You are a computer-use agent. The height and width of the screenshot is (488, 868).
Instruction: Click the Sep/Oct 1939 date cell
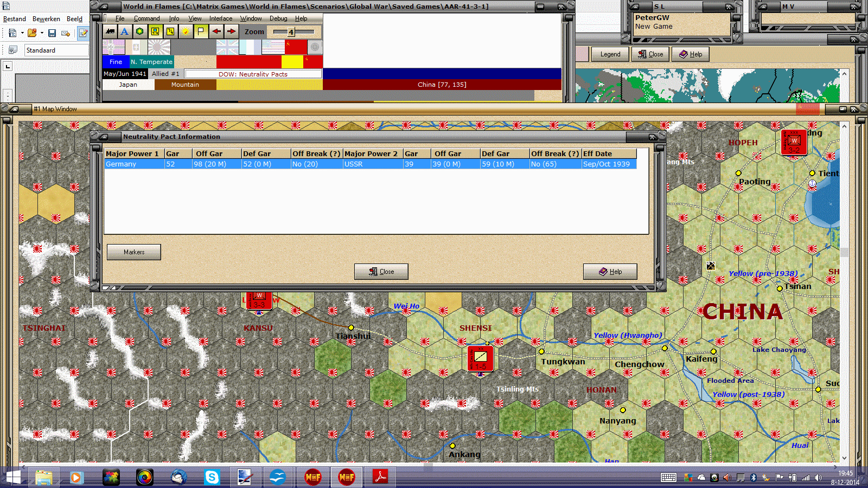[x=609, y=164]
